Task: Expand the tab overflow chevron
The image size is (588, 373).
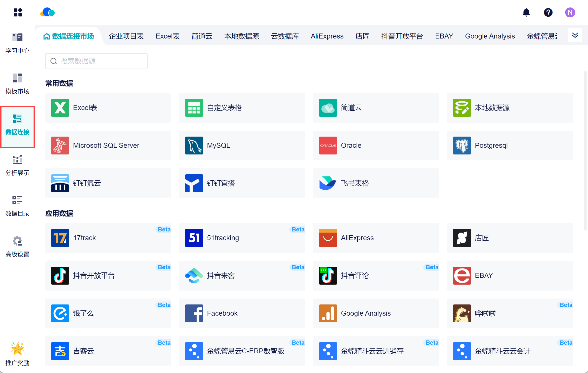Action: pos(575,36)
